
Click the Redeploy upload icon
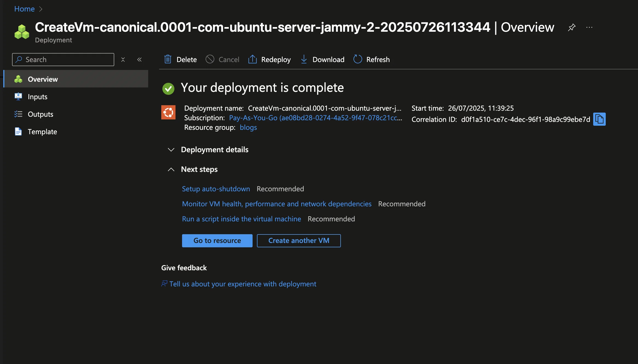point(252,59)
